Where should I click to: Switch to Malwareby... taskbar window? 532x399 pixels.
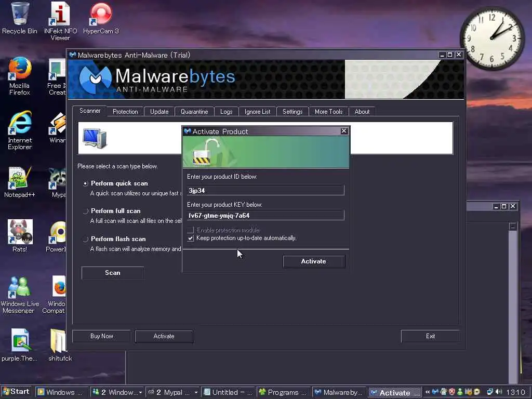click(339, 392)
